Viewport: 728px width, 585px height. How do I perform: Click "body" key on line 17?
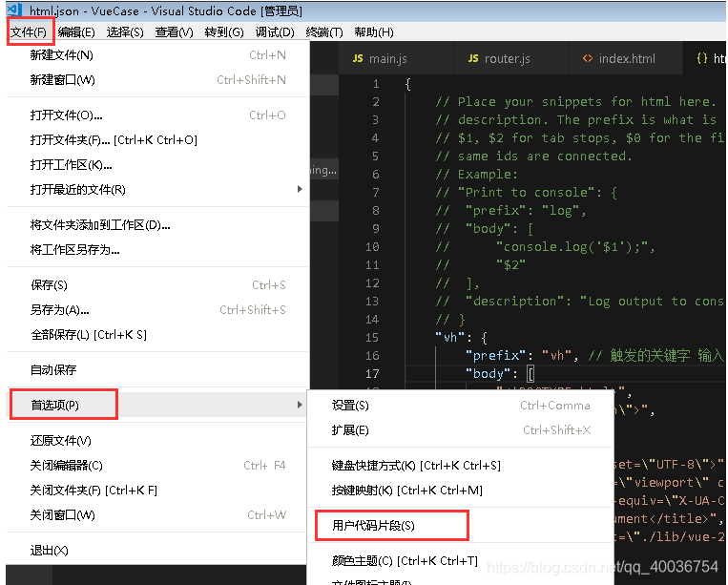(x=488, y=374)
